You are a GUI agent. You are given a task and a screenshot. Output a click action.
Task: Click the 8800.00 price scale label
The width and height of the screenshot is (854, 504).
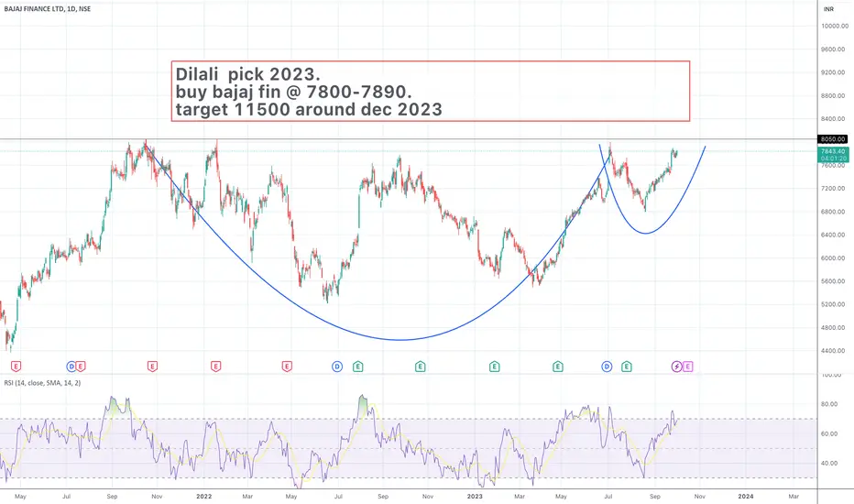833,96
